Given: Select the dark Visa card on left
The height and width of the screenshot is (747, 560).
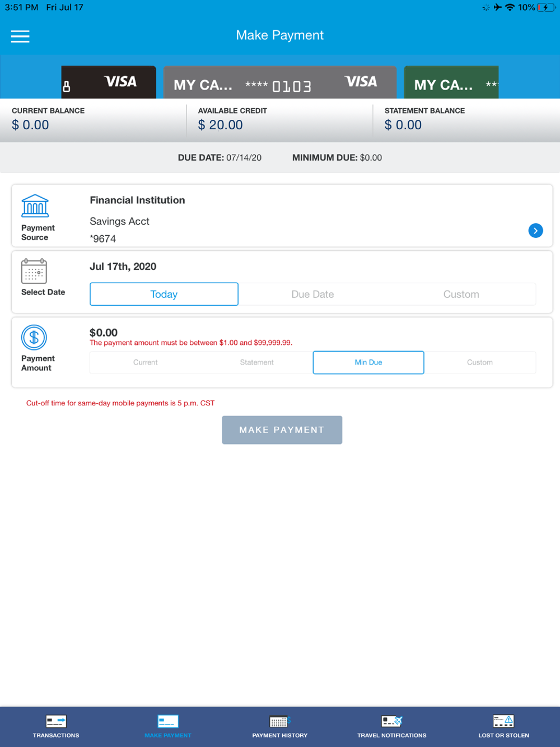Looking at the screenshot, I should 109,82.
